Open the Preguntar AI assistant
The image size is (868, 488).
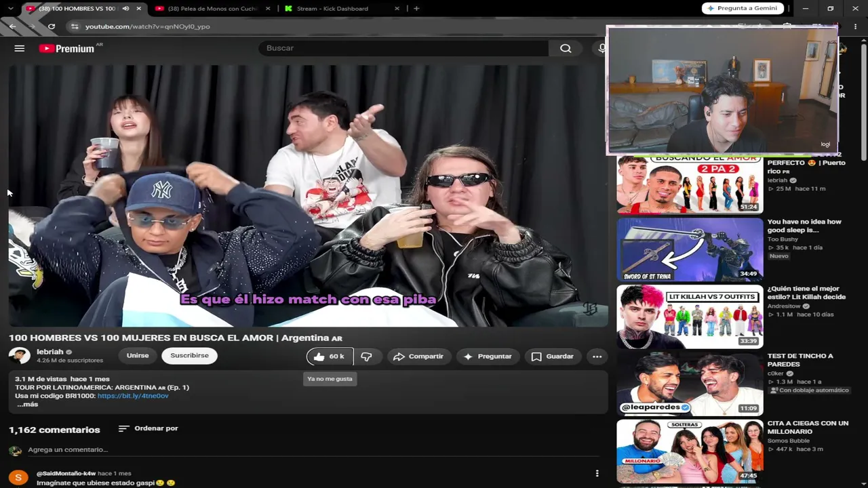click(x=488, y=357)
